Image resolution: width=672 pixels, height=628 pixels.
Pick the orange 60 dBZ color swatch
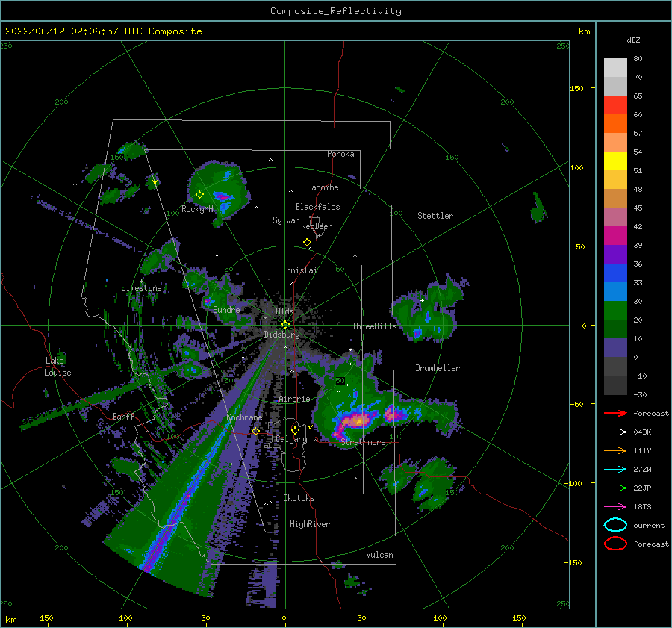pos(615,123)
